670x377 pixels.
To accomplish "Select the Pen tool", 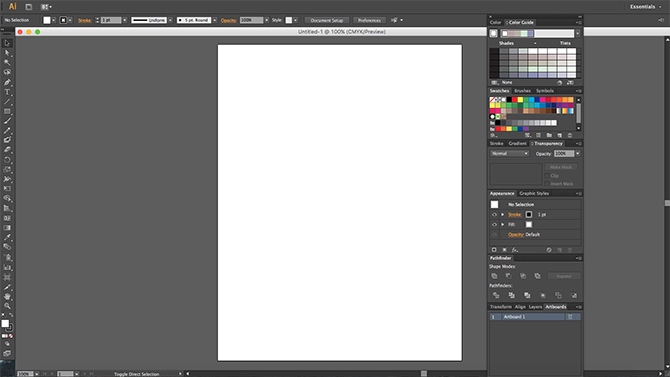I will pyautogui.click(x=7, y=82).
